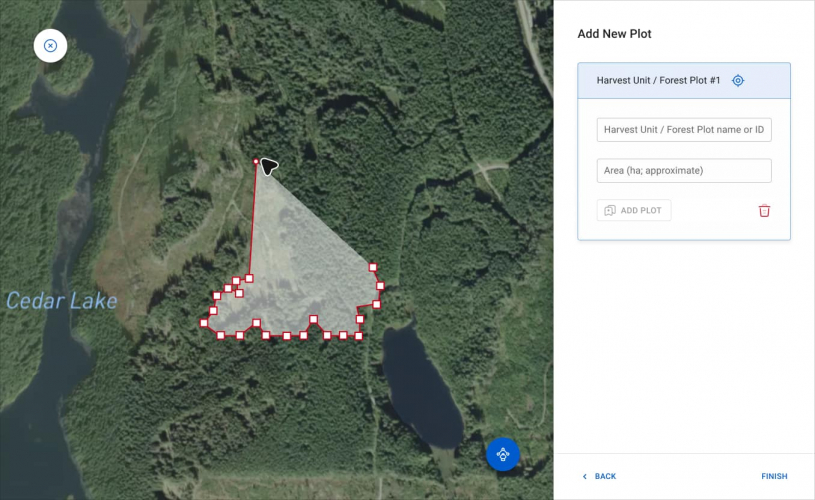Close the map drawing with the circular X button
815x500 pixels.
pos(50,46)
